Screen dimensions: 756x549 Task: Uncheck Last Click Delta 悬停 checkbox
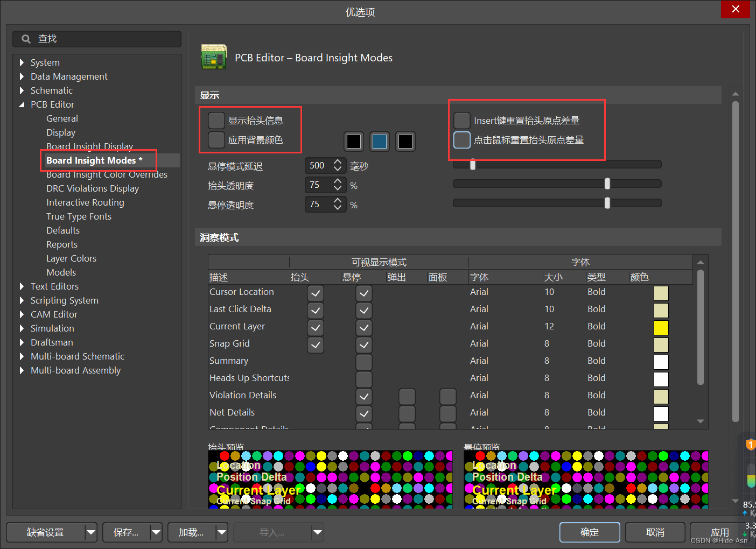[364, 311]
